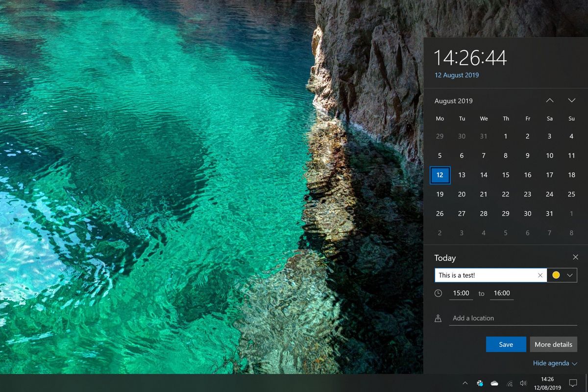Navigate to September with the down chevron
Image resolution: width=588 pixels, height=392 pixels.
point(571,100)
